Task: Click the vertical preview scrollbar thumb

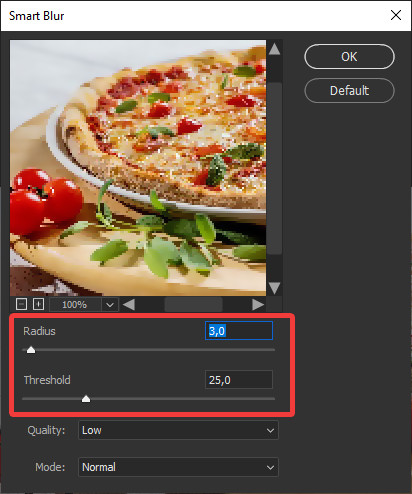Action: click(x=275, y=168)
